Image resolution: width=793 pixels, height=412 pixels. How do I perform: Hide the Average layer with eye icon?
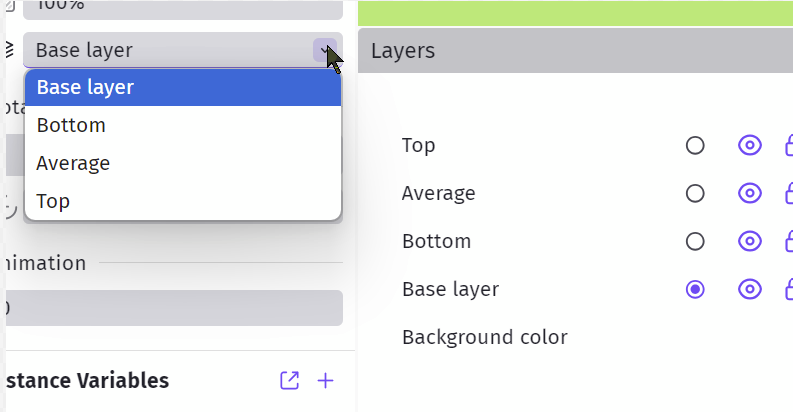(x=749, y=194)
